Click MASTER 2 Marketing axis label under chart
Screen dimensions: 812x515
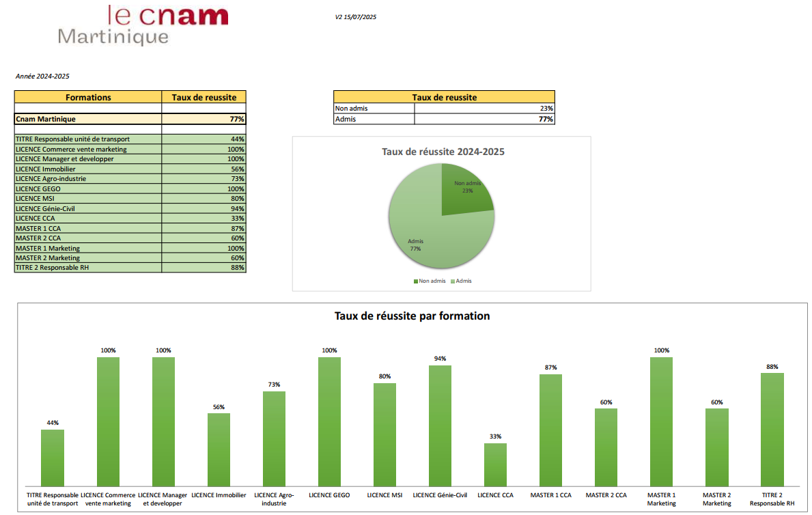tap(716, 499)
